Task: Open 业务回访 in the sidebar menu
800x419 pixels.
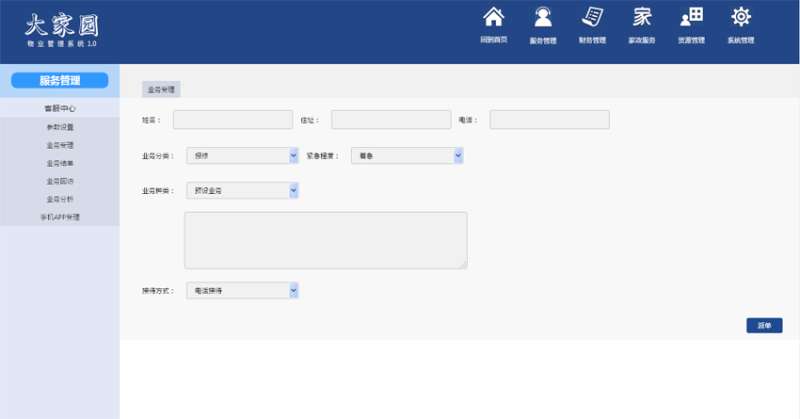Action: (60, 181)
